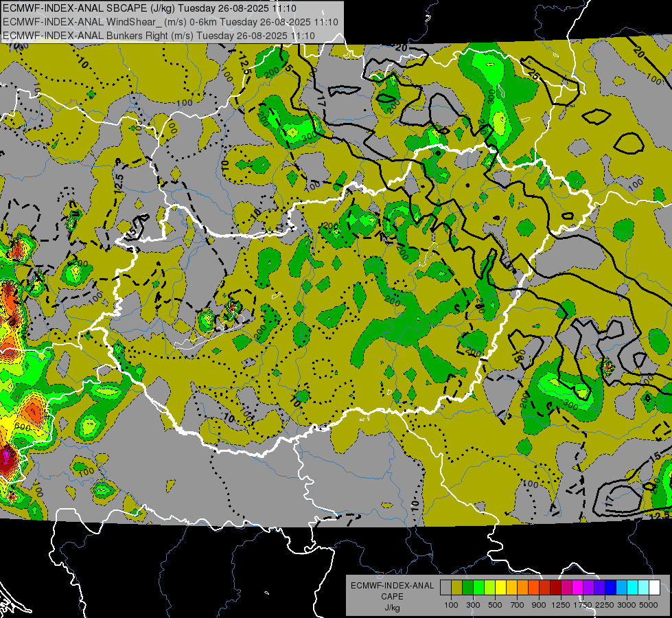Screen dimensions: 672x618
Task: Click the legend value 1250
Action: point(561,605)
